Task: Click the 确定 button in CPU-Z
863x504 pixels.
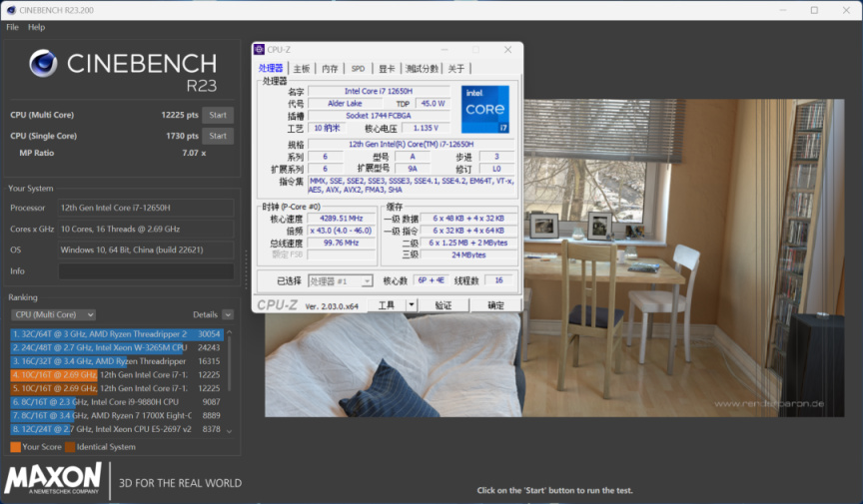Action: click(495, 305)
